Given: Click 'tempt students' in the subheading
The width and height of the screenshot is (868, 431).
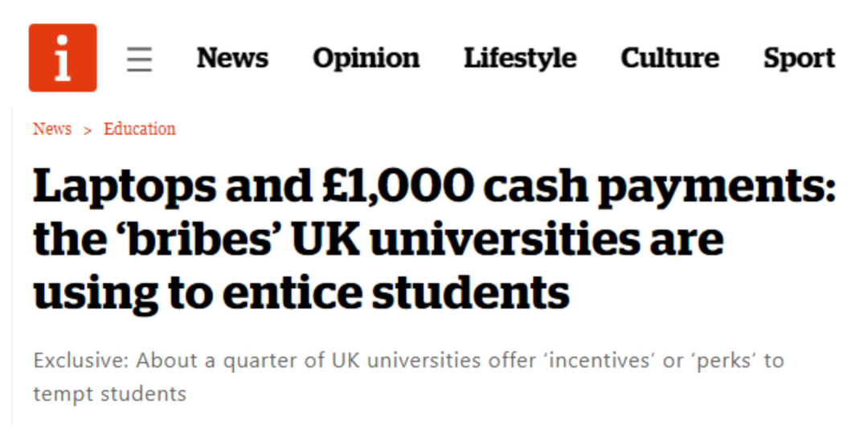Looking at the screenshot, I should (110, 394).
